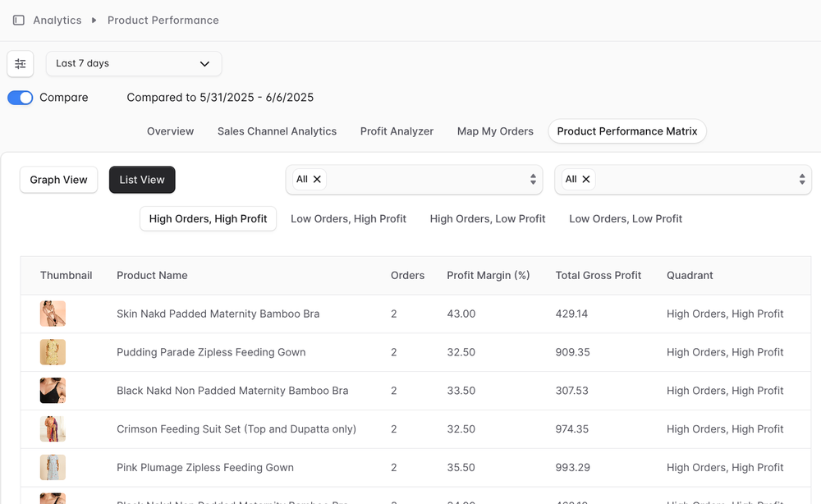
Task: Click Pudding Parade Feeding Gown thumbnail
Action: pyautogui.click(x=53, y=352)
